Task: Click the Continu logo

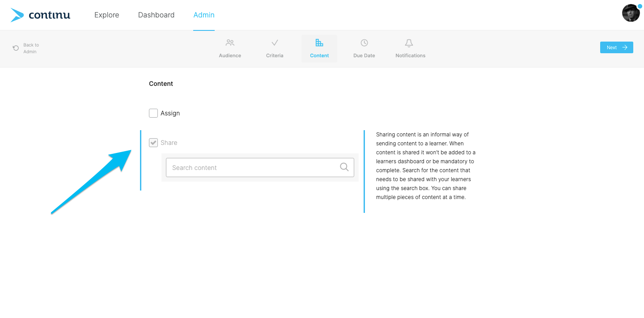Action: (x=40, y=15)
